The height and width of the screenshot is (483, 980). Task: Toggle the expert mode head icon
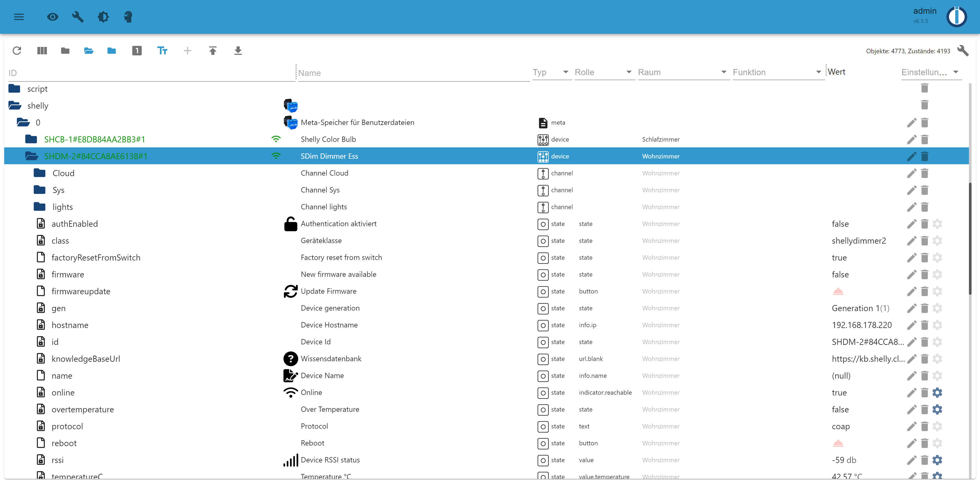tap(128, 17)
